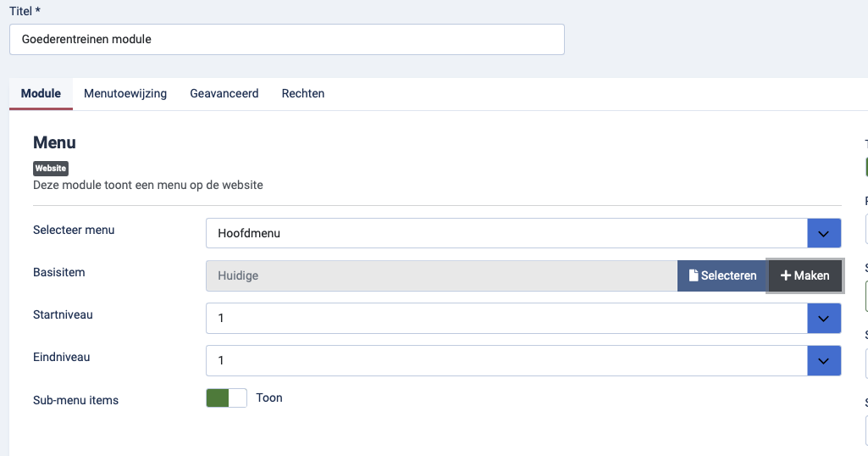Select the Rechten tab
This screenshot has width=868, height=456.
[303, 93]
